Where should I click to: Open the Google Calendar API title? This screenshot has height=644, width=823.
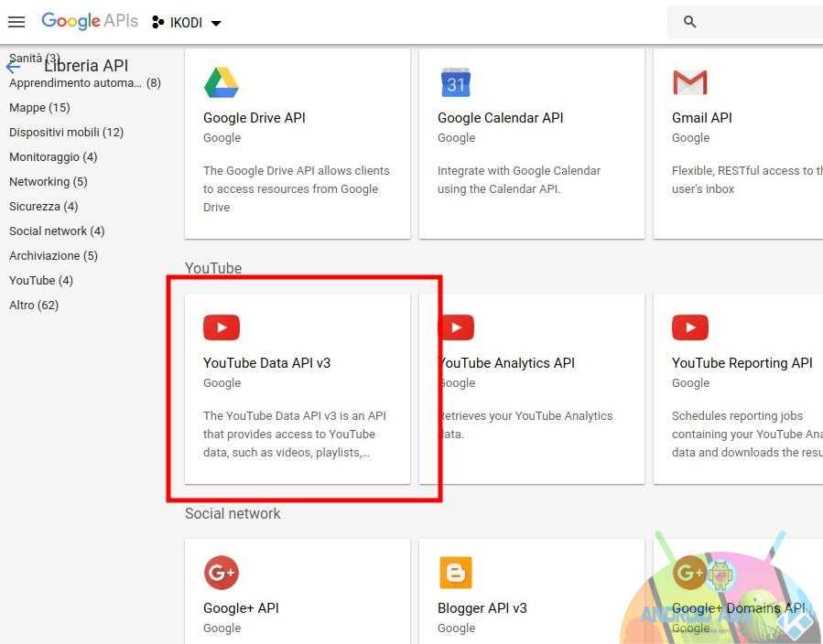pos(500,117)
